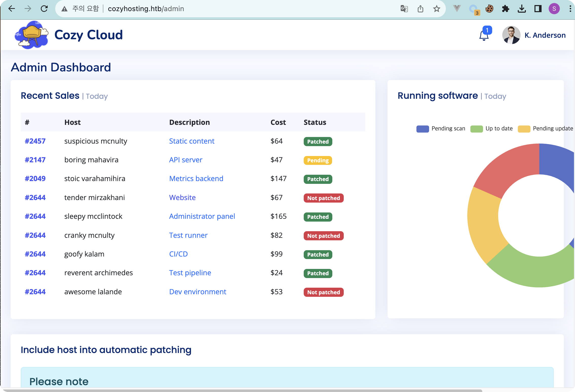Toggle Up to date legend item

click(491, 129)
